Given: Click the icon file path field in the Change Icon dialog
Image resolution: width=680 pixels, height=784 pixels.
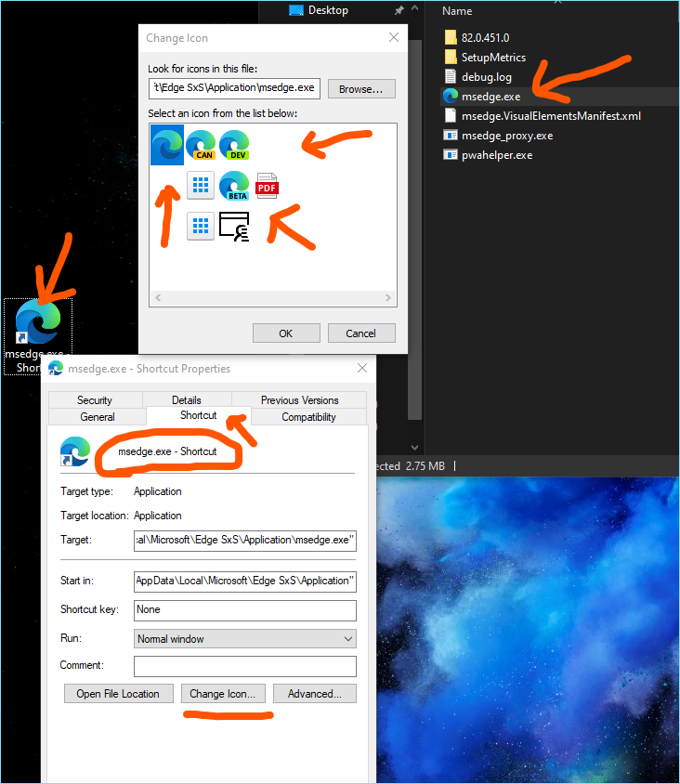Looking at the screenshot, I should [x=234, y=88].
